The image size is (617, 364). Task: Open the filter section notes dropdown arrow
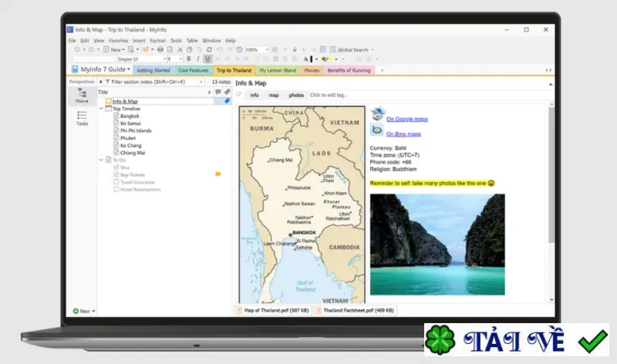point(201,82)
